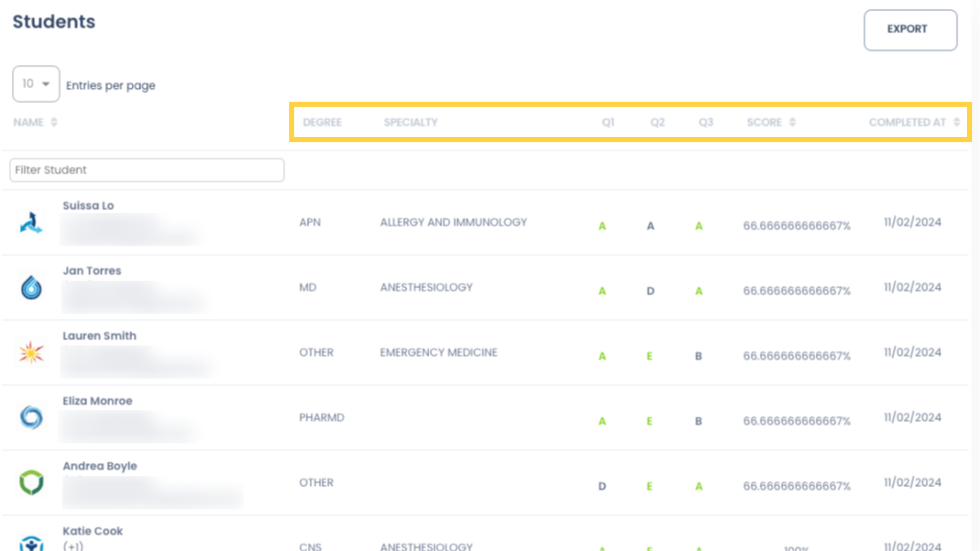The height and width of the screenshot is (551, 980).
Task: Click the NAME sort arrow column header
Action: [54, 122]
